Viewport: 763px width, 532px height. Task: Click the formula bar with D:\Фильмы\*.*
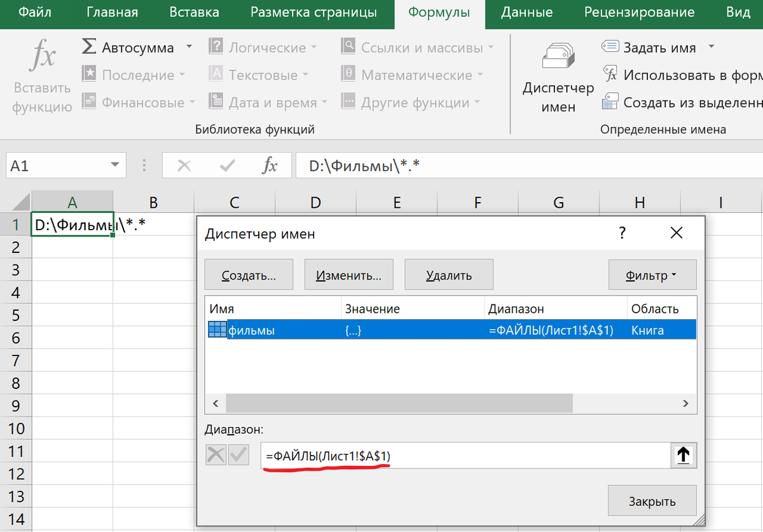529,166
